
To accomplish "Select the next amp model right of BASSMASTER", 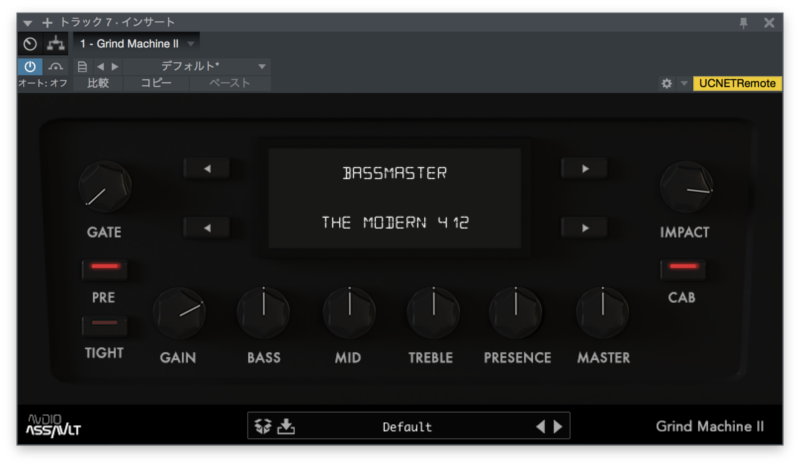I will point(585,168).
